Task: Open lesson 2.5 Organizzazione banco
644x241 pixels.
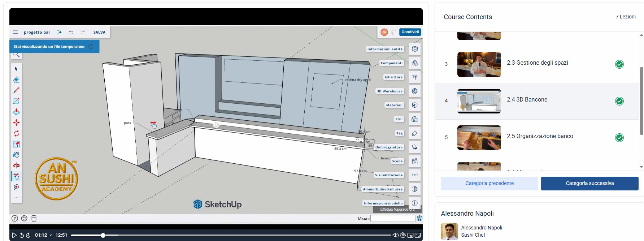Action: [540, 136]
